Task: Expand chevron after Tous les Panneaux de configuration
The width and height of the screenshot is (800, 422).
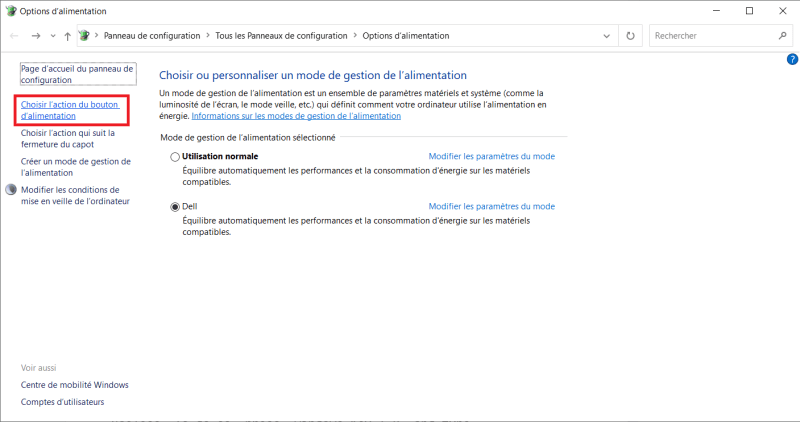Action: coord(355,36)
